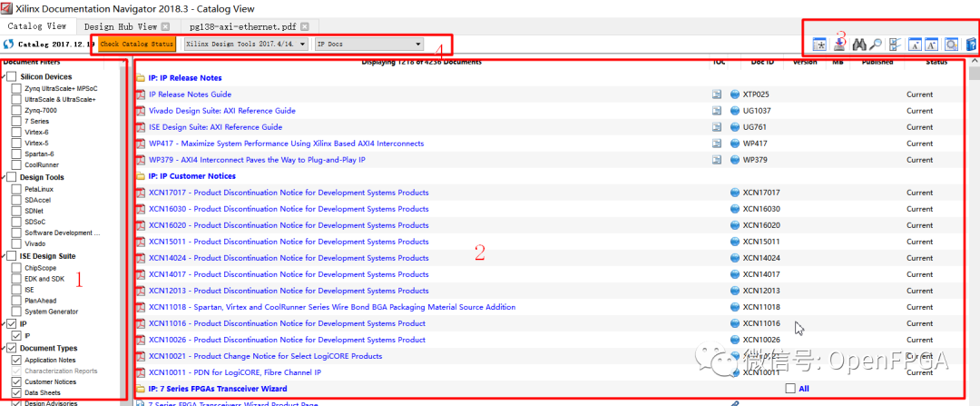The width and height of the screenshot is (980, 406).
Task: Click the Check Catalog Status button
Action: point(136,45)
